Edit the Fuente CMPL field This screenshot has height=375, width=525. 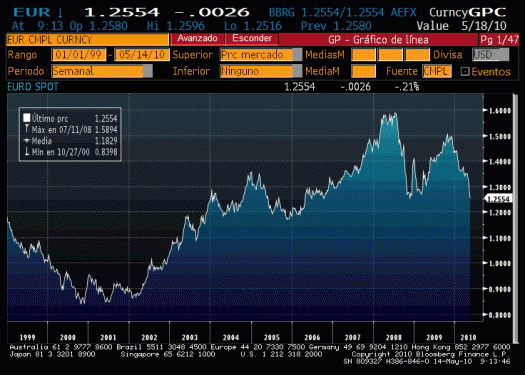[437, 71]
